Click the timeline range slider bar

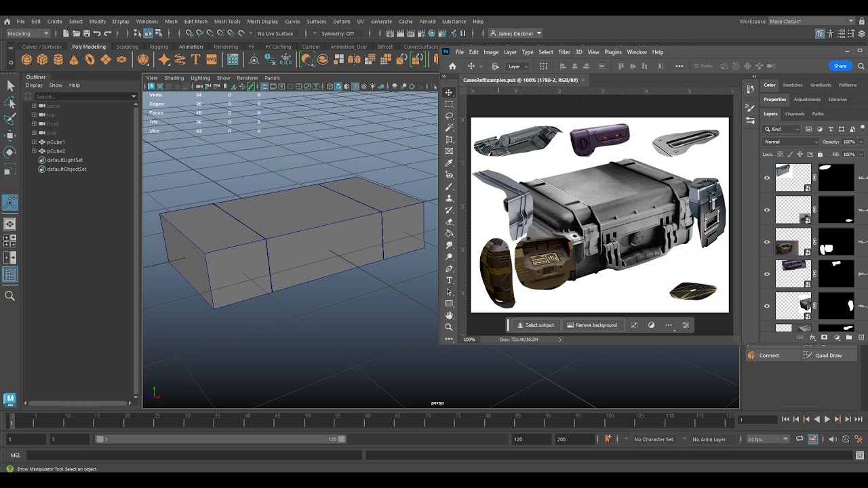pyautogui.click(x=220, y=439)
